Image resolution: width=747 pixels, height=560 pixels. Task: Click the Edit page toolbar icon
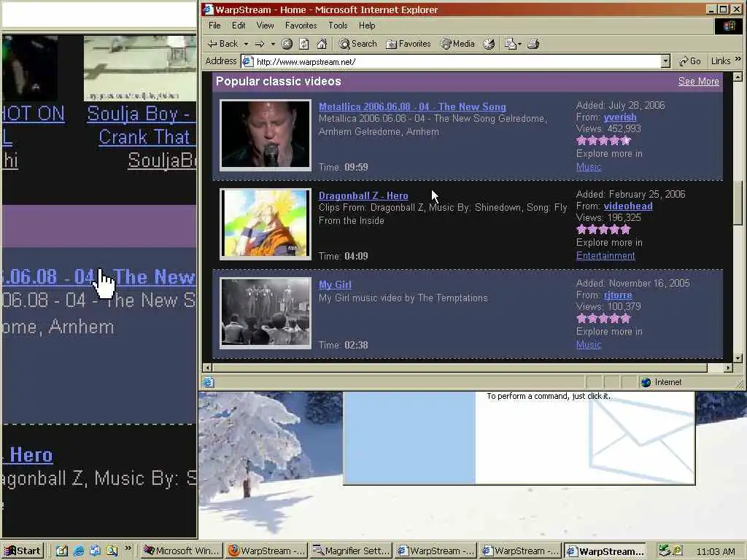(510, 44)
